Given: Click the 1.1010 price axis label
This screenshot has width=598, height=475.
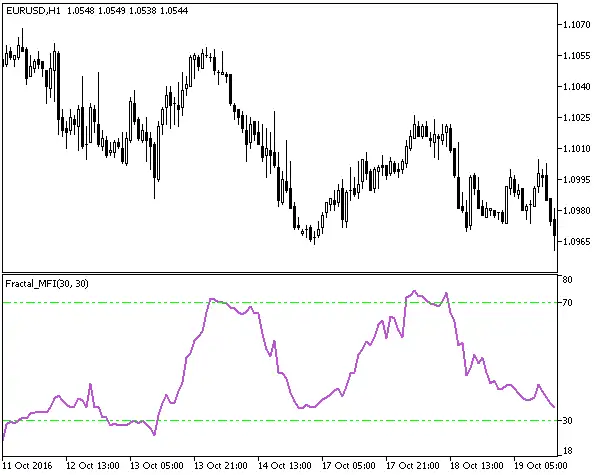Looking at the screenshot, I should pyautogui.click(x=576, y=148).
